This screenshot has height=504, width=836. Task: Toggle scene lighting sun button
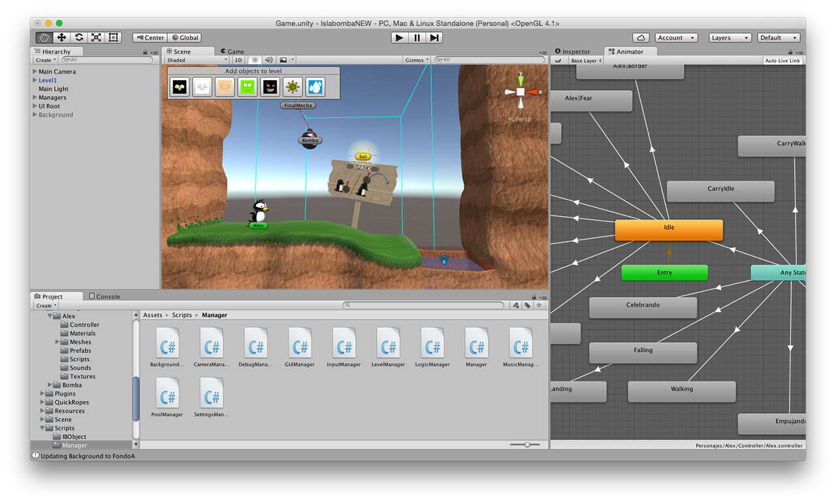(x=255, y=60)
